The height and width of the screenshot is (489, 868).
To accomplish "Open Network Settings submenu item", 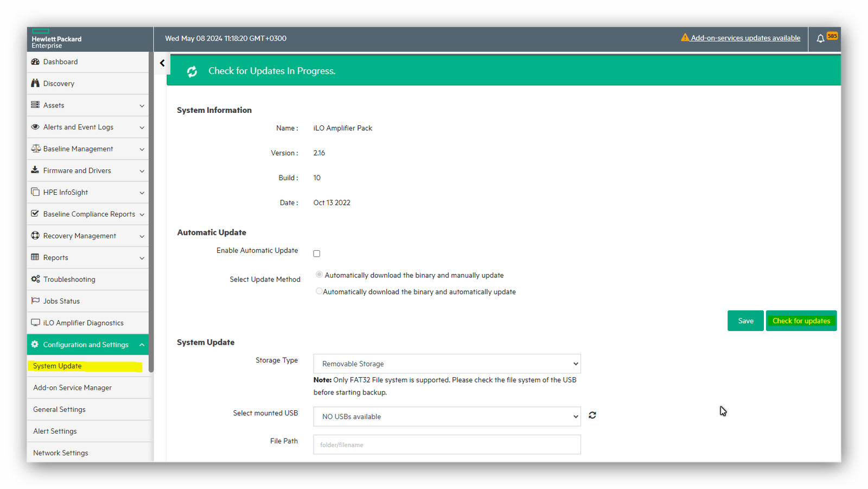I will click(88, 453).
